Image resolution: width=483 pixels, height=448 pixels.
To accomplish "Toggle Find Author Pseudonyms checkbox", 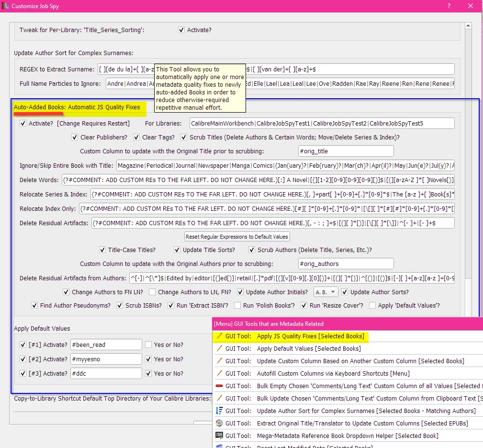I will pyautogui.click(x=34, y=305).
